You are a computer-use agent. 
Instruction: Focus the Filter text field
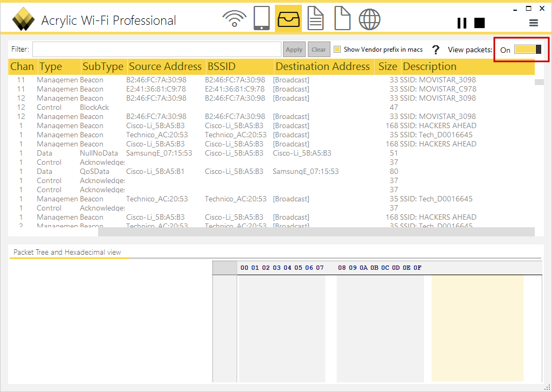pyautogui.click(x=157, y=49)
